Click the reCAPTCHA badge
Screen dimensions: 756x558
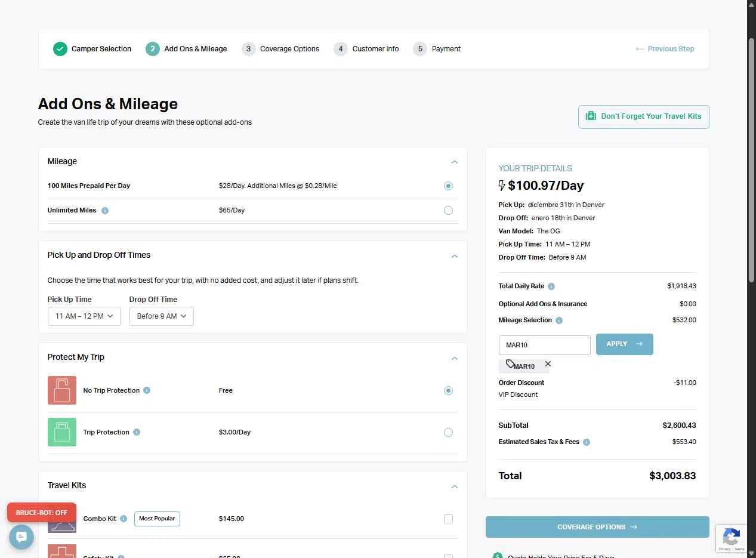click(731, 538)
